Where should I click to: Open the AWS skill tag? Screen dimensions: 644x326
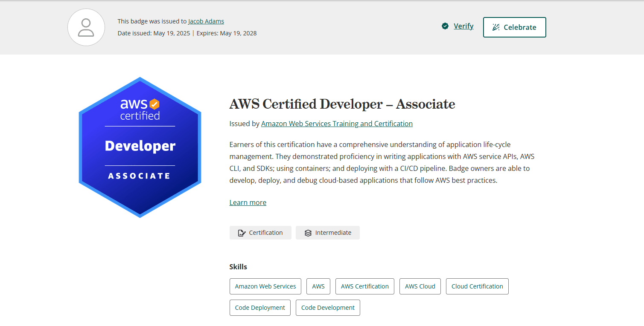click(318, 286)
